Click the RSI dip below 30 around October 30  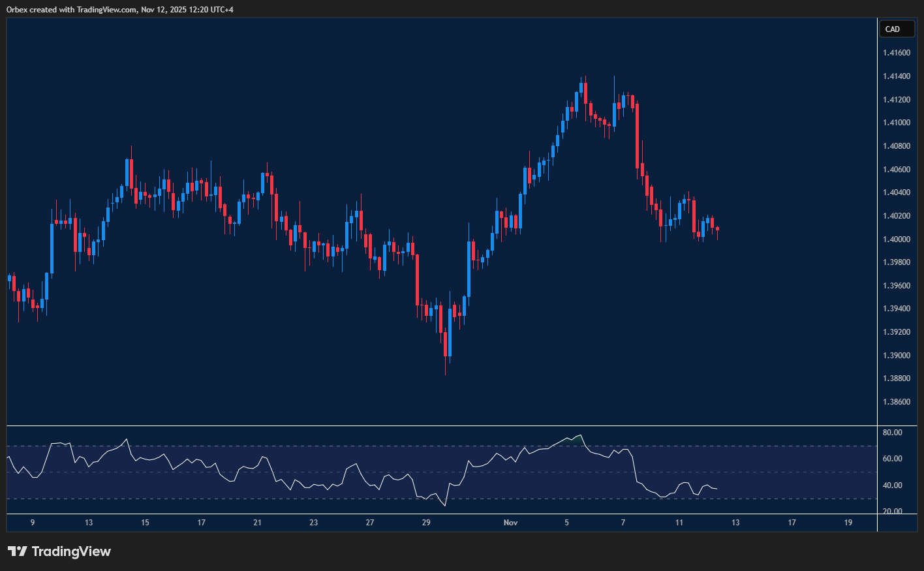[x=444, y=505]
